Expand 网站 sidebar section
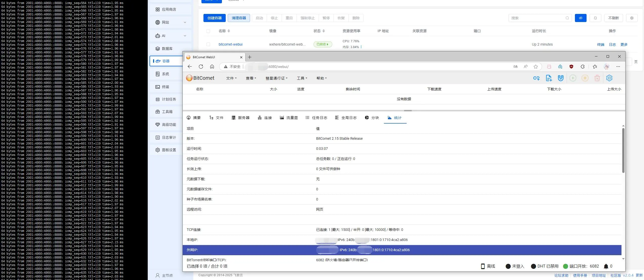Screen dimensions: 644x280 point(171,22)
